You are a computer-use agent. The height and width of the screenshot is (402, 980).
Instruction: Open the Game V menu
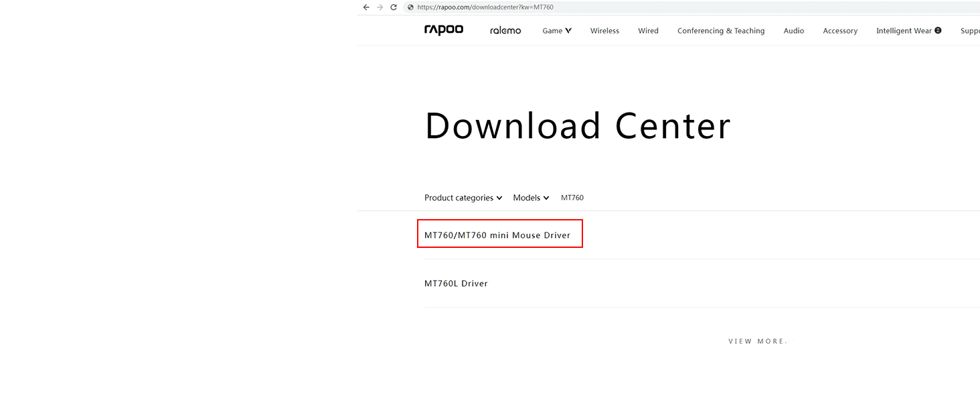[x=557, y=31]
